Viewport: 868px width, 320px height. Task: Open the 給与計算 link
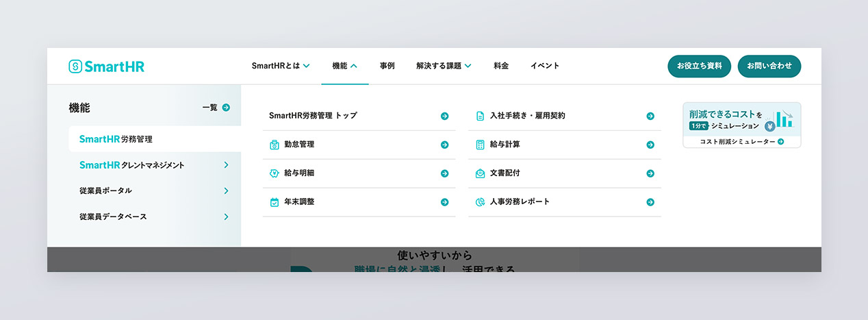565,145
